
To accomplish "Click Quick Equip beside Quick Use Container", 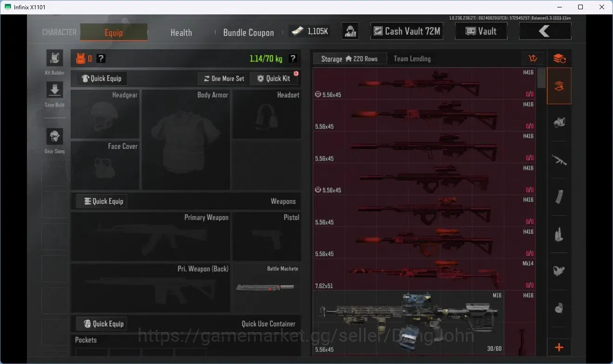I will pyautogui.click(x=101, y=324).
